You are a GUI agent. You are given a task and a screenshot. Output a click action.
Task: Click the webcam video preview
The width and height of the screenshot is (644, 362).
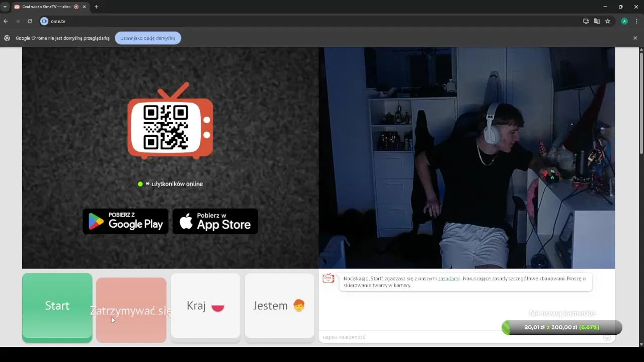click(x=467, y=158)
